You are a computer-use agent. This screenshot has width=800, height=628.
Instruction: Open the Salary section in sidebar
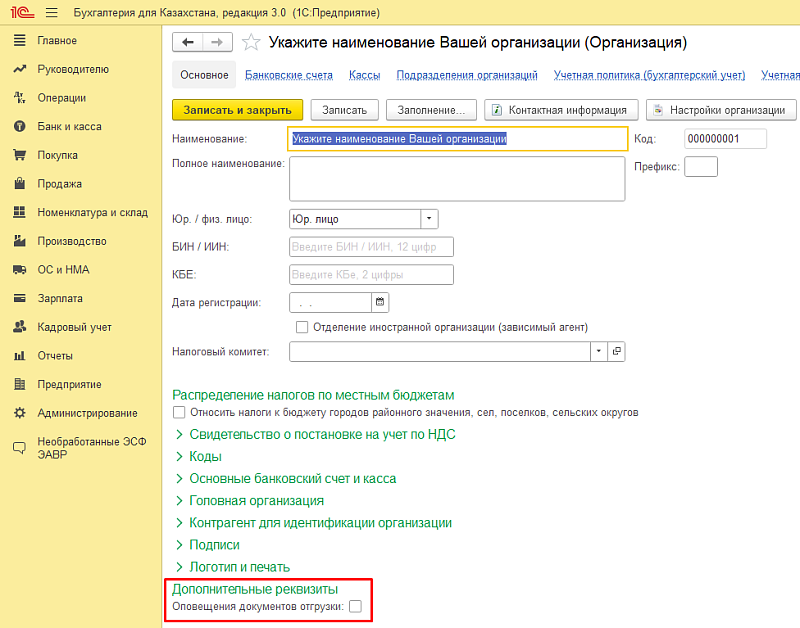point(60,298)
